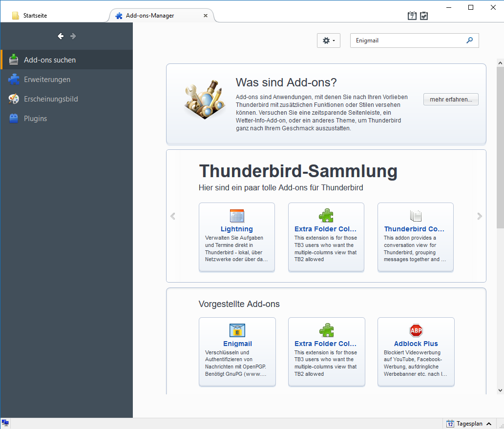Click the scrollbar down arrow

tap(500, 390)
